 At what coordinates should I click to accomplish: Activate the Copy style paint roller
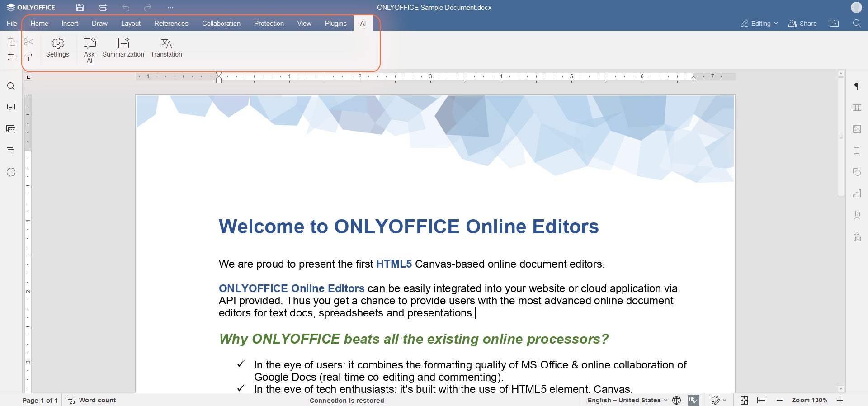tap(28, 57)
